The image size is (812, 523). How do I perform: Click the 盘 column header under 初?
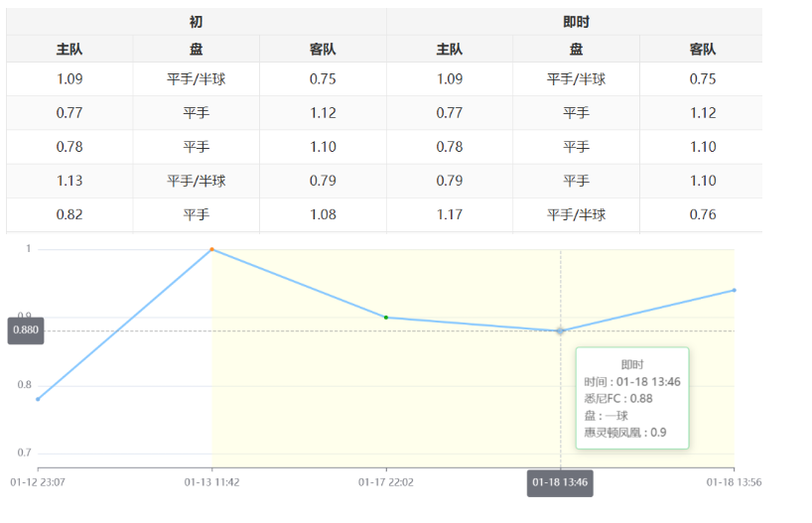pos(196,50)
